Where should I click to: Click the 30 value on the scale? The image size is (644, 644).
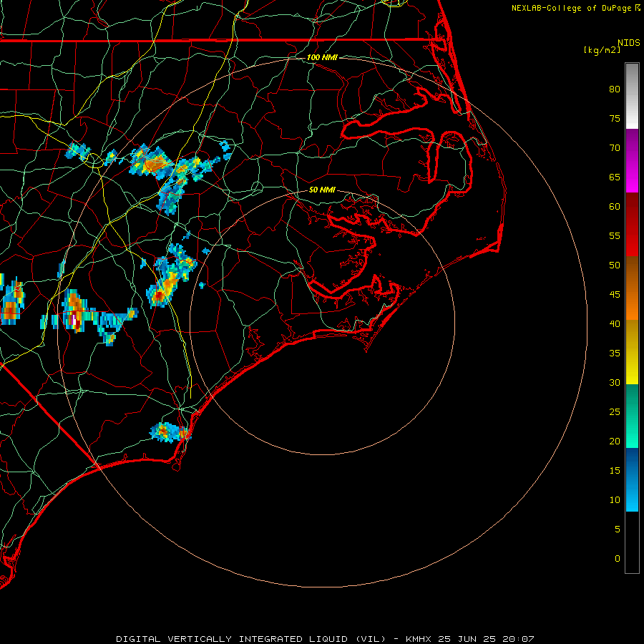[x=615, y=383]
